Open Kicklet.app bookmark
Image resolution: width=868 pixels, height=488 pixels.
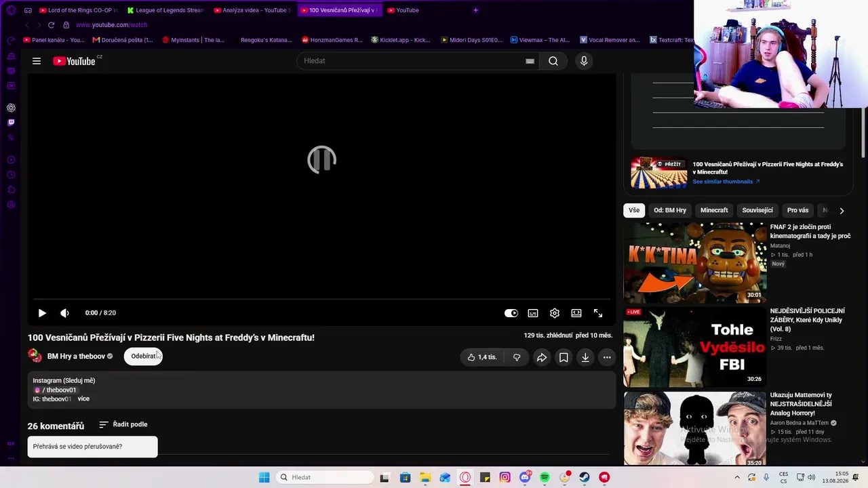(401, 40)
